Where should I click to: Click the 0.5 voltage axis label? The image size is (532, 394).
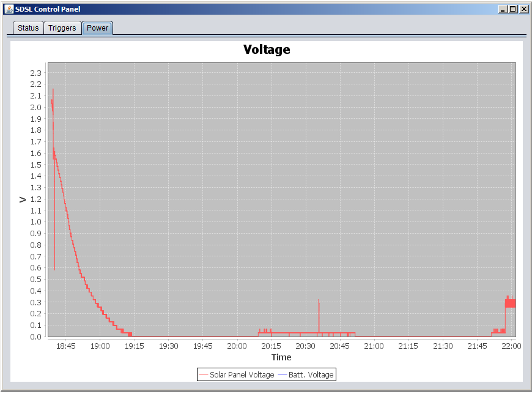(35, 280)
